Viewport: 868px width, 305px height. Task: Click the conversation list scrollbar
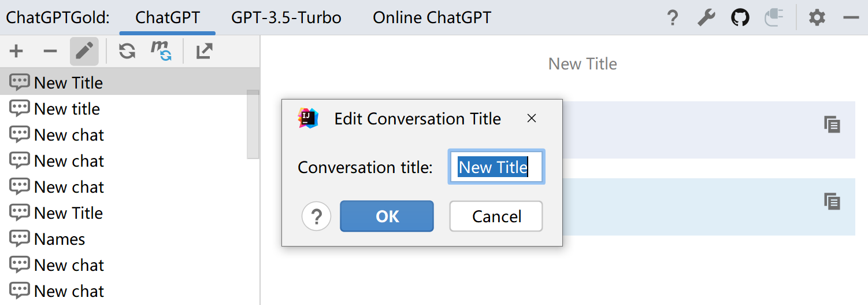(253, 124)
